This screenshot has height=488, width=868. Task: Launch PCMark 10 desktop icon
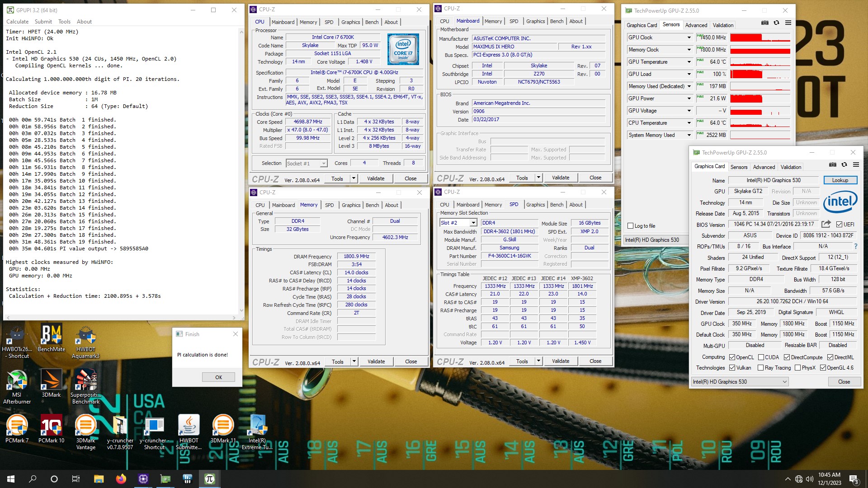[51, 429]
